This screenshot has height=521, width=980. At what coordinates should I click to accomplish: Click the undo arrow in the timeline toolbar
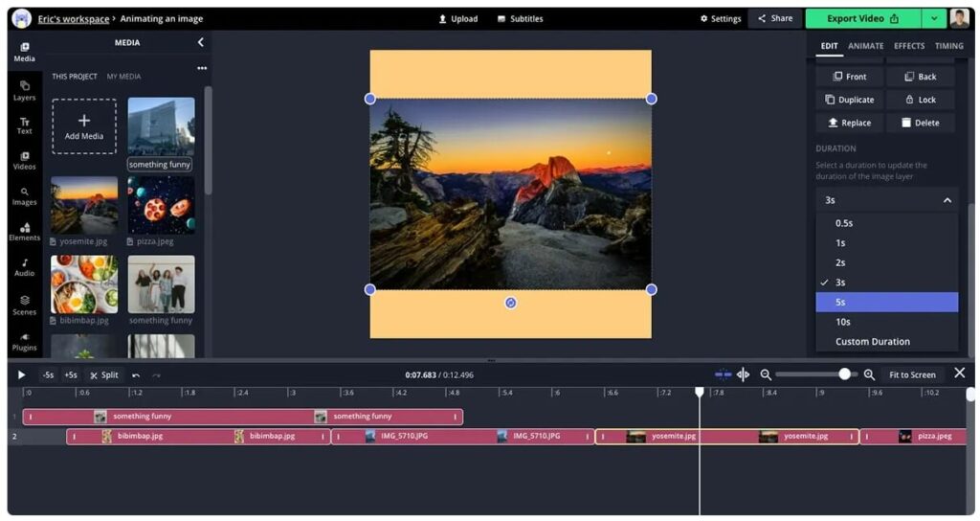(136, 374)
